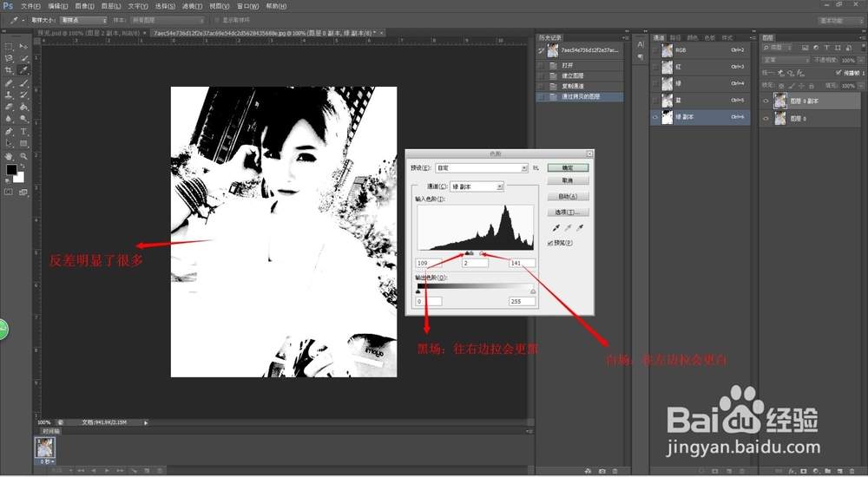
Task: Select the Hand tool
Action: point(9,157)
